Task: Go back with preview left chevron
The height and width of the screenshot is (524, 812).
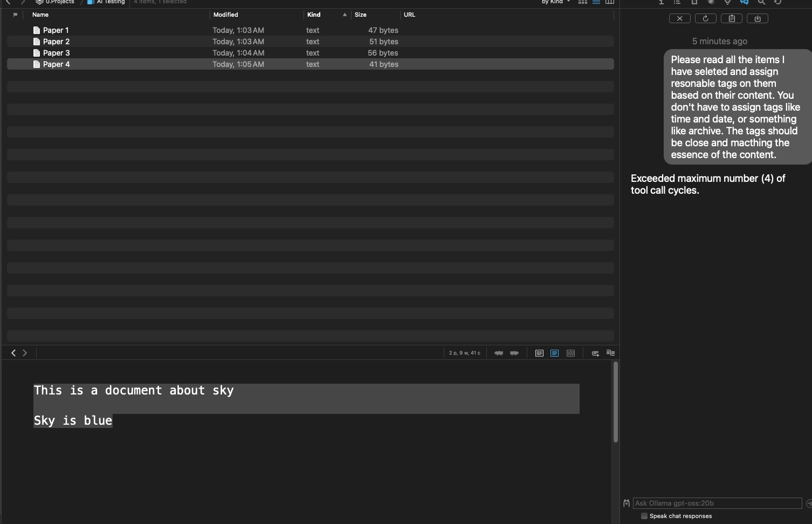Action: click(13, 353)
